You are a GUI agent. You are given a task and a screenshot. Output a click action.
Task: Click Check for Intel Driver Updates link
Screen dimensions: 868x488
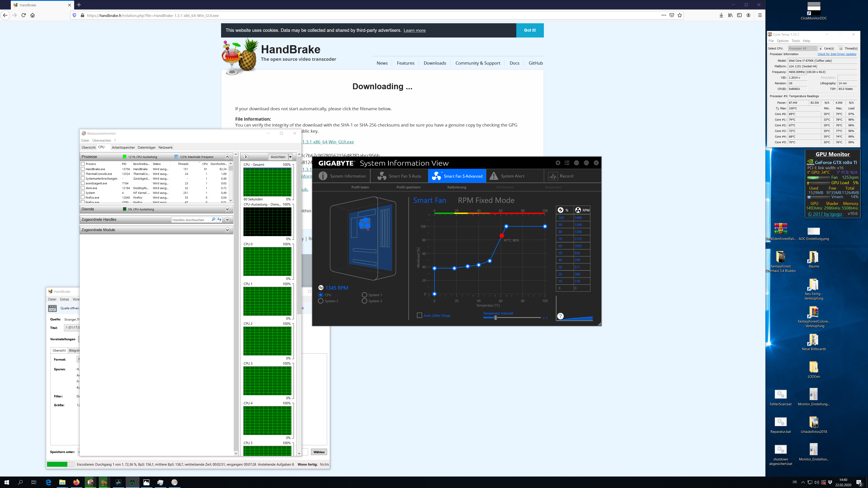837,54
